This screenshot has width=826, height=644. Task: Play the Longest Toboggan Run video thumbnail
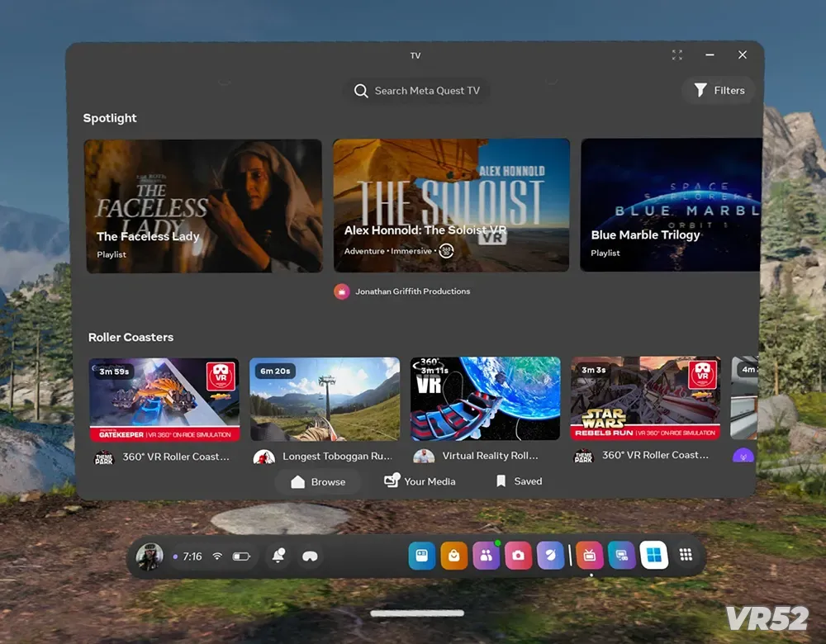point(325,399)
